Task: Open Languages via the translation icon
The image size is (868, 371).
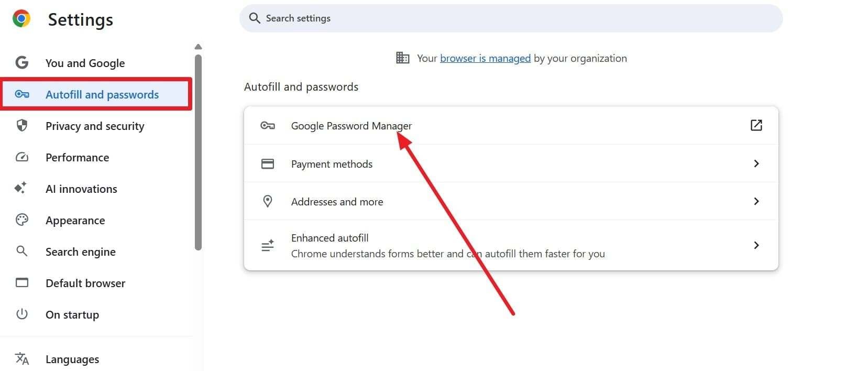Action: point(21,358)
